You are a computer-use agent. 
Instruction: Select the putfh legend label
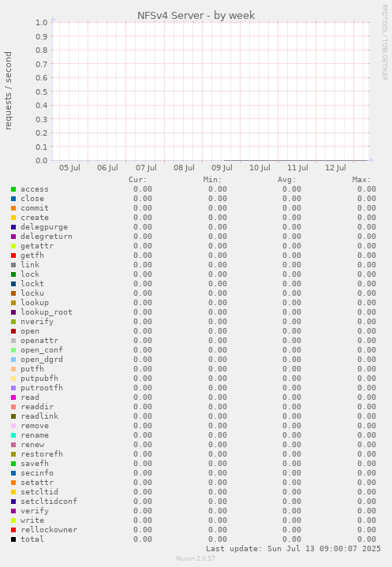(32, 369)
